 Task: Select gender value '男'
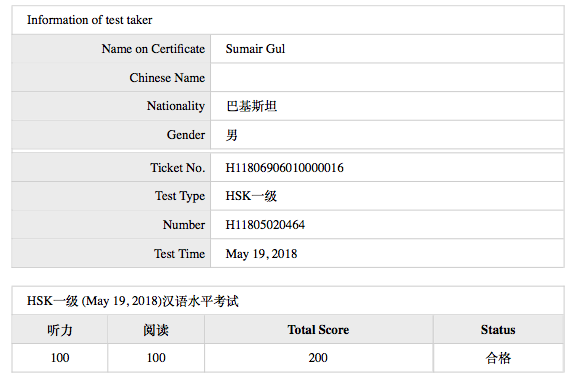[232, 135]
